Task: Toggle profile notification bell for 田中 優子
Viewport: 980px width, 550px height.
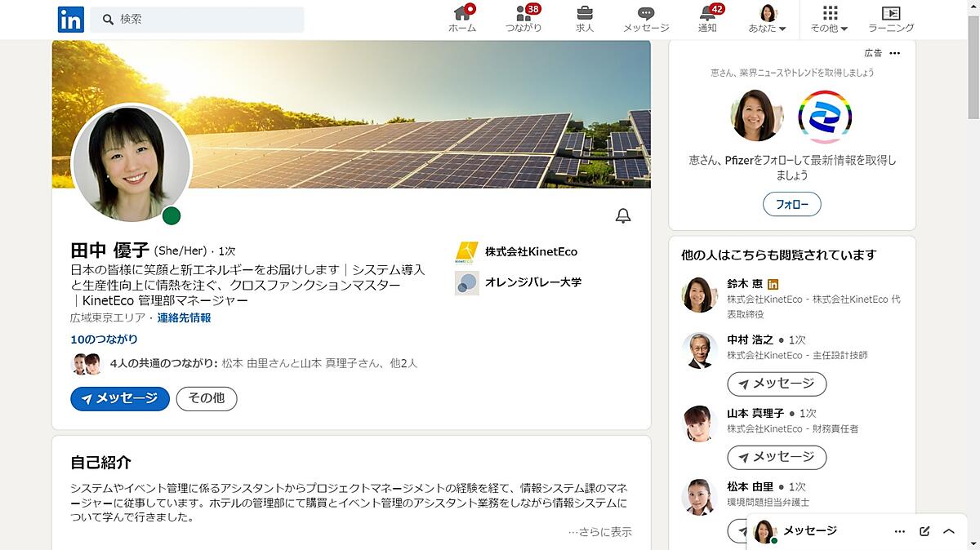Action: 623,216
